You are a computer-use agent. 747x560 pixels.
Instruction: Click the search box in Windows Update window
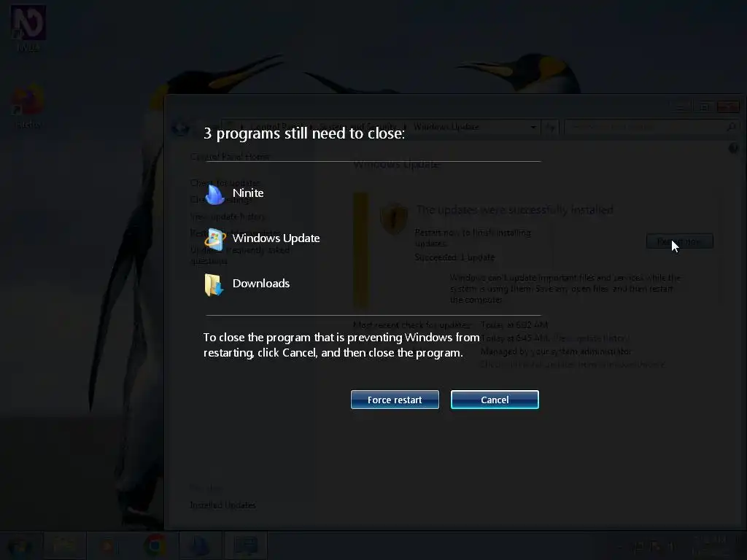[651, 127]
